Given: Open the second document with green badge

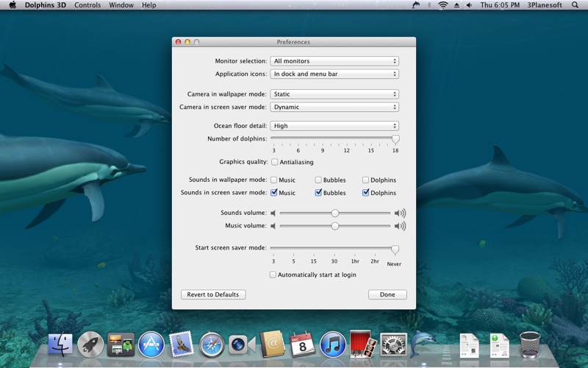Looking at the screenshot, I should coord(499,345).
